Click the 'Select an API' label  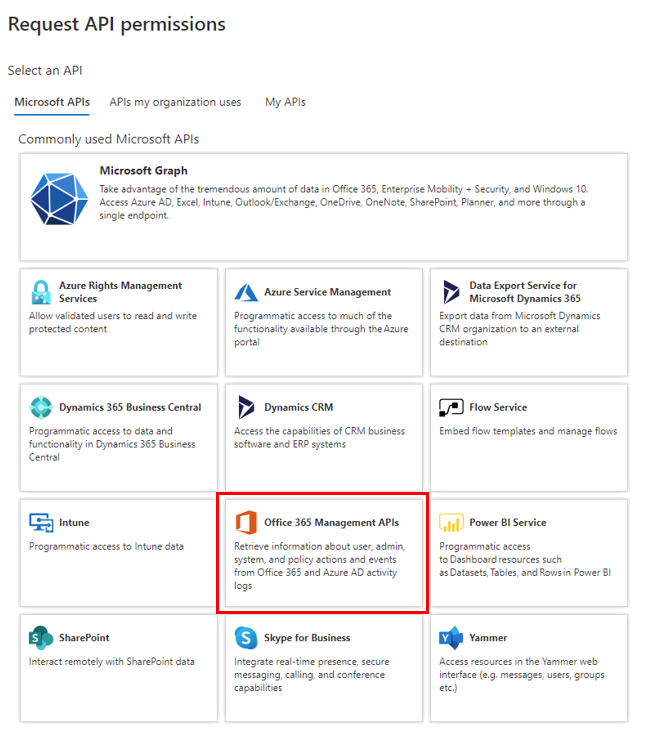(45, 71)
